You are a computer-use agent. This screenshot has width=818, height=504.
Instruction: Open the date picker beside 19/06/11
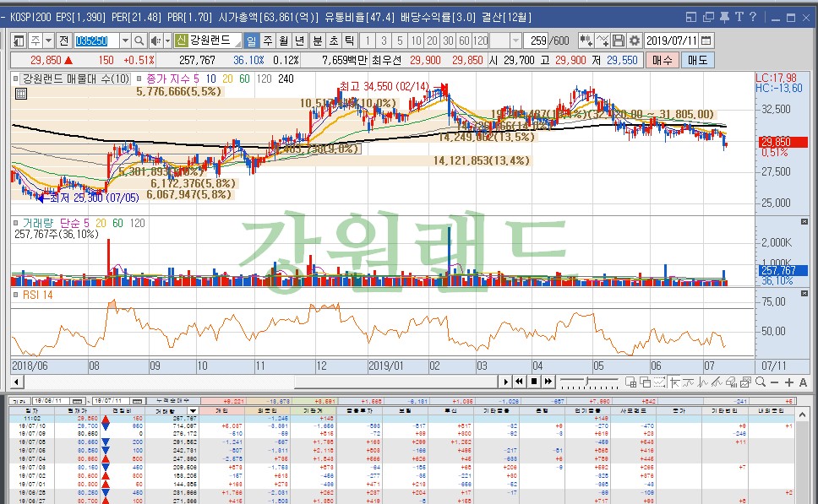click(77, 401)
